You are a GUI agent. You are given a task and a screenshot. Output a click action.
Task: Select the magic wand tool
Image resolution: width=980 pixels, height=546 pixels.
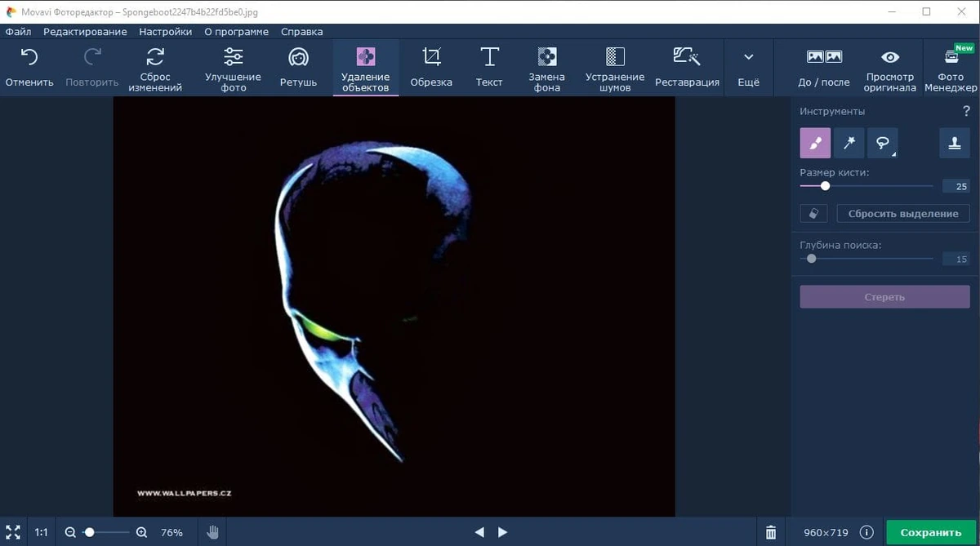[x=849, y=143]
